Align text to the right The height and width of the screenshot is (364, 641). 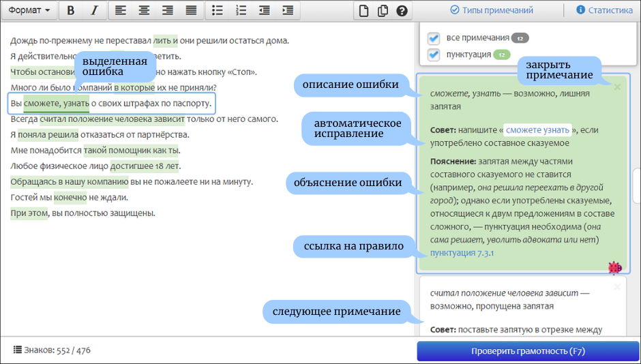pyautogui.click(x=167, y=11)
